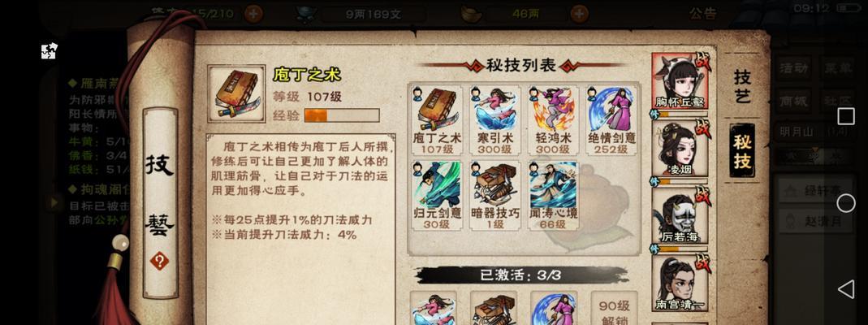Image resolution: width=868 pixels, height=325 pixels.
Task: Tap the Android back triangle navigation button
Action: click(845, 289)
